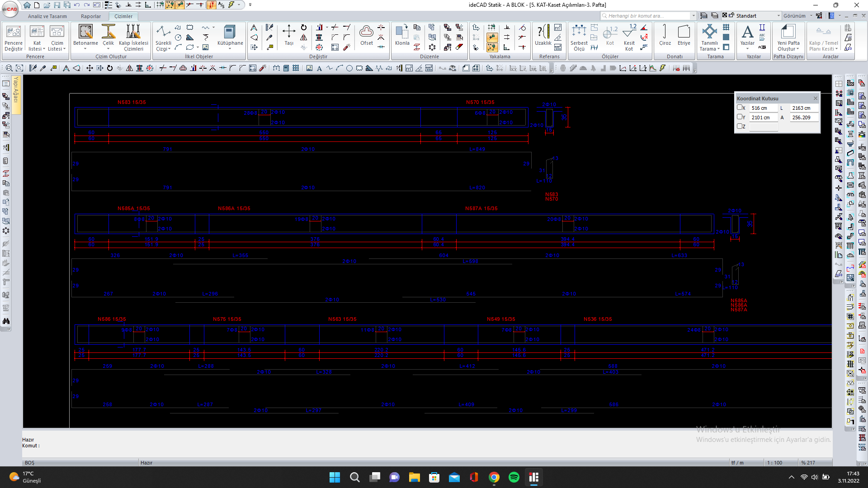Activate the Ofset tool
This screenshot has width=868, height=488.
(x=367, y=35)
